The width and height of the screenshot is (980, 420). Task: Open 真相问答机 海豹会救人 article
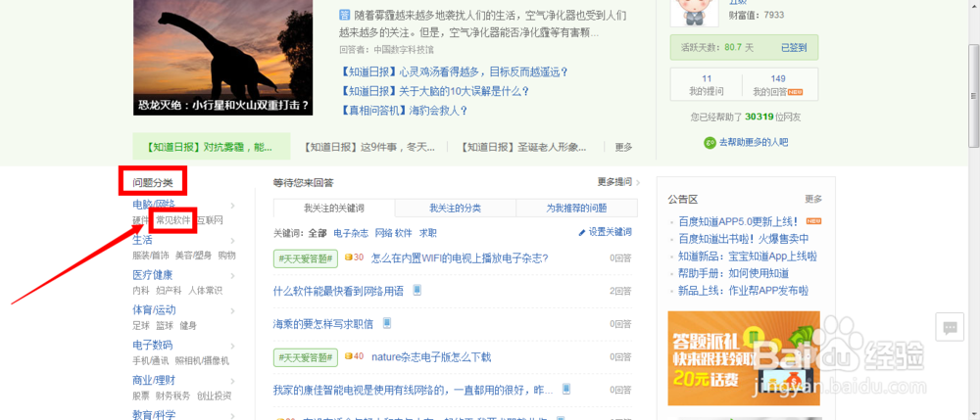click(405, 111)
